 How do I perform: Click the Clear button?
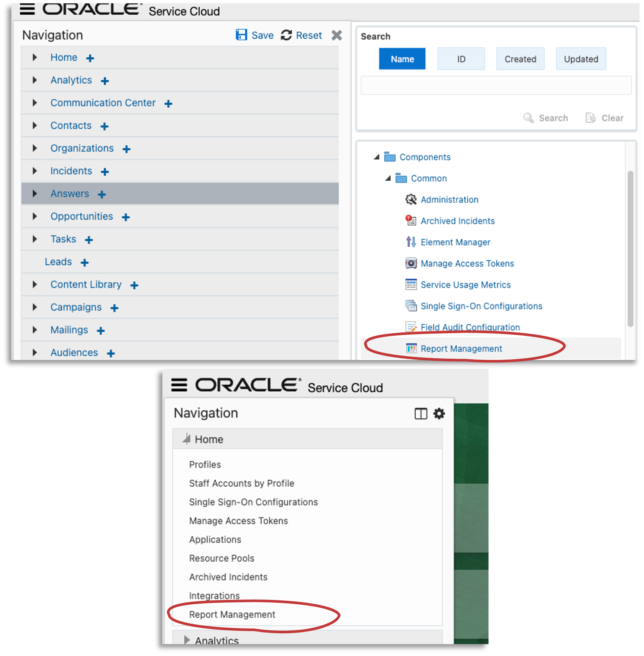pos(604,118)
